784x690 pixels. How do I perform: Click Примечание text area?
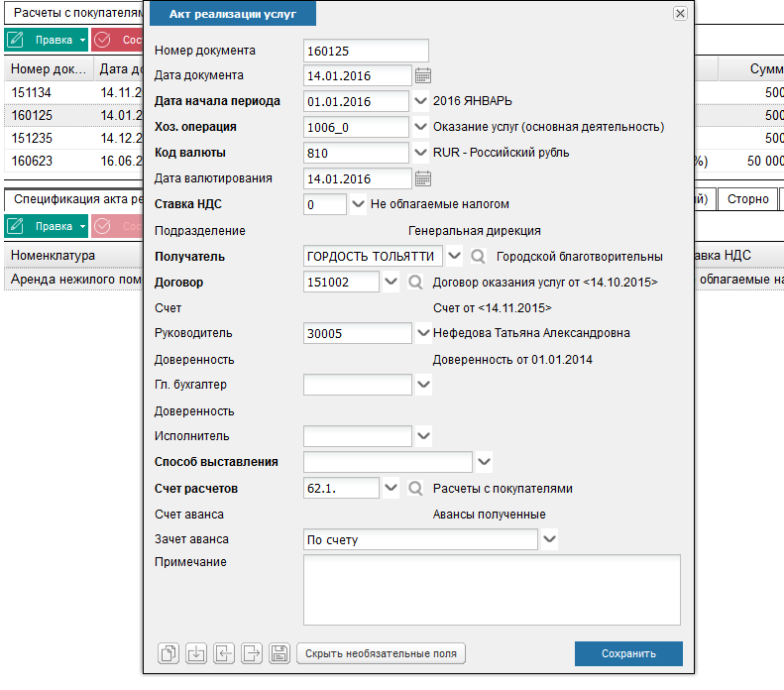tap(492, 590)
